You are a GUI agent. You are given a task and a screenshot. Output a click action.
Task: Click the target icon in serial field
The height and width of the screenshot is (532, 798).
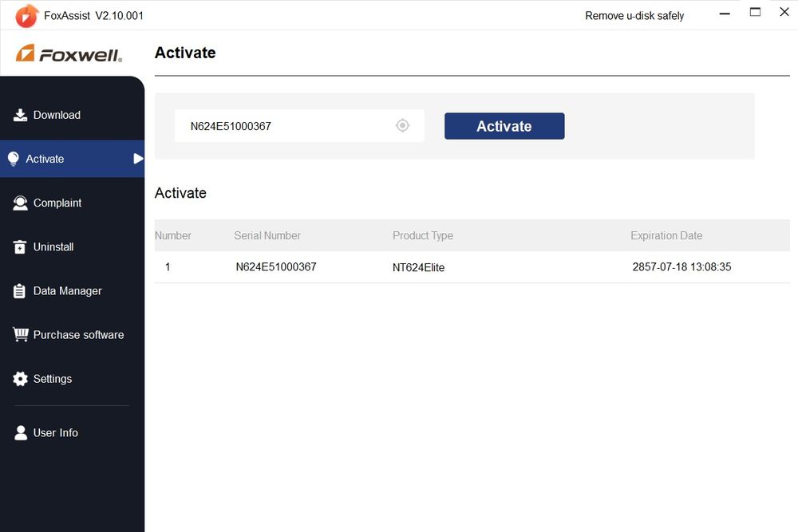click(x=402, y=125)
